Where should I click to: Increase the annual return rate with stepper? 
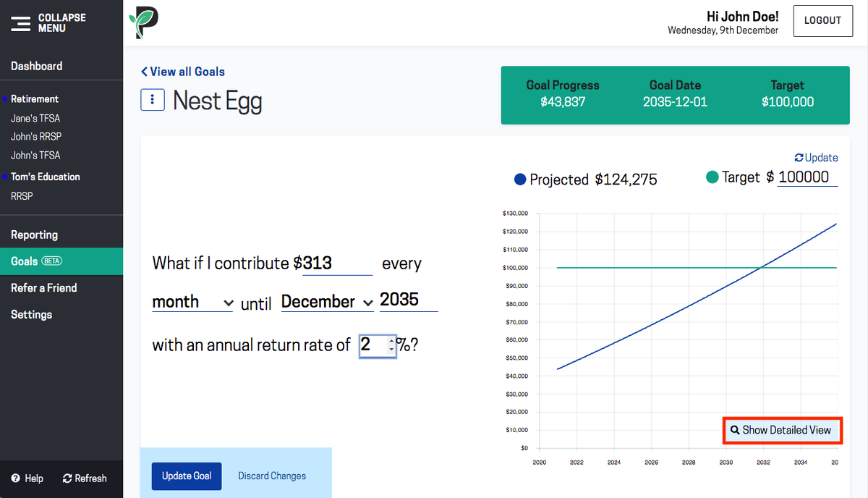[x=392, y=340]
